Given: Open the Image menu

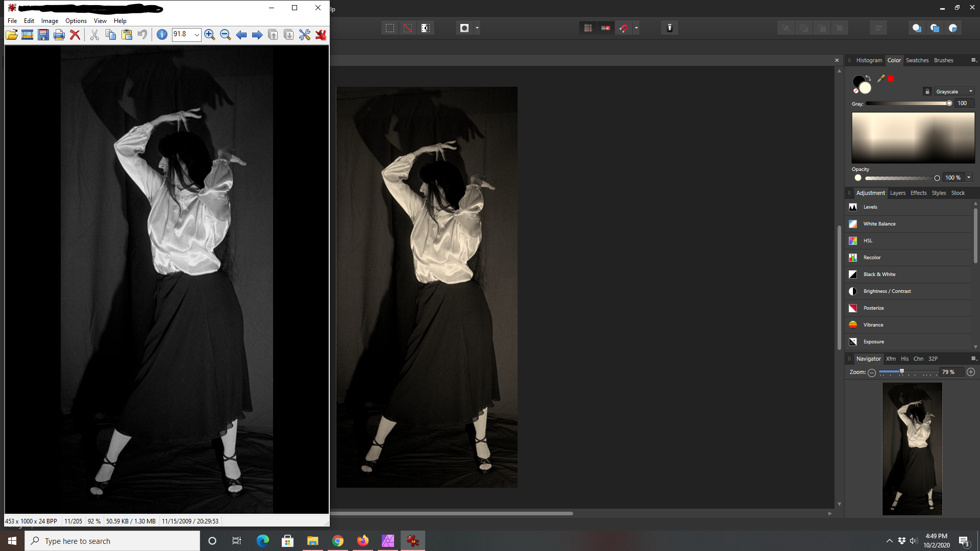Looking at the screenshot, I should click(x=50, y=21).
